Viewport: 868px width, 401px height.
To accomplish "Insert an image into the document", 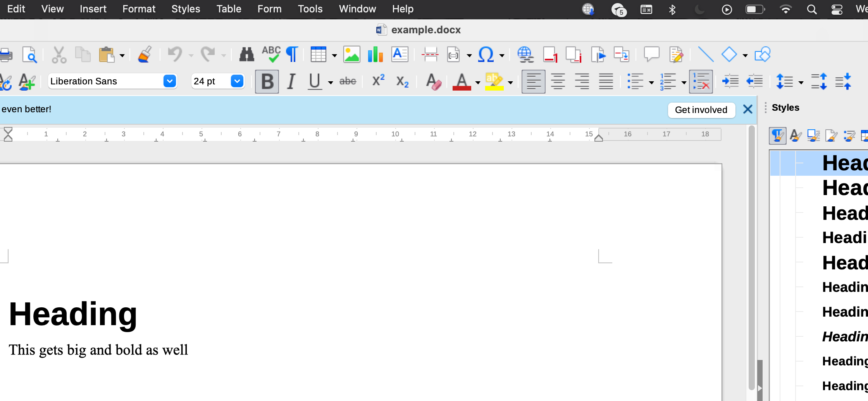I will 351,54.
